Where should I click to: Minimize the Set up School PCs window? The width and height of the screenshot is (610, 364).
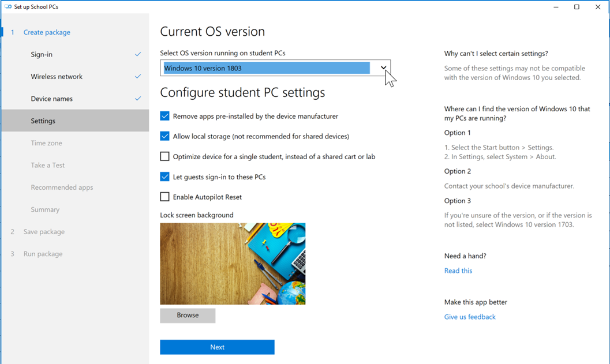click(556, 7)
